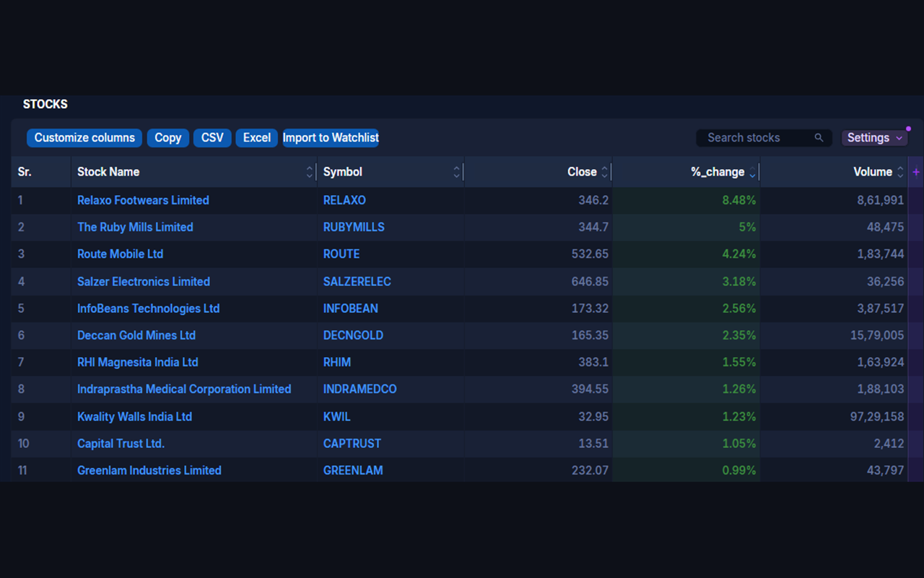924x578 pixels.
Task: Click the RUBYMILLS symbol
Action: pyautogui.click(x=354, y=227)
